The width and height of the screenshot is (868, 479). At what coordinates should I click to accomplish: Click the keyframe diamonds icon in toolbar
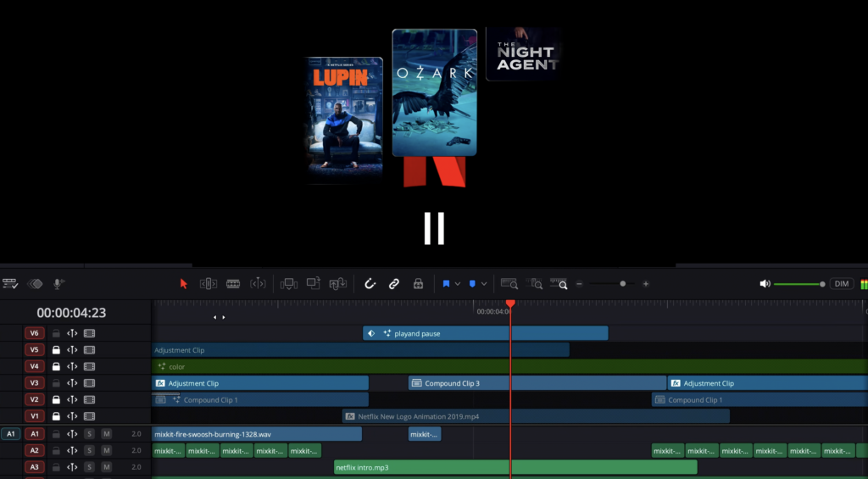pos(35,284)
